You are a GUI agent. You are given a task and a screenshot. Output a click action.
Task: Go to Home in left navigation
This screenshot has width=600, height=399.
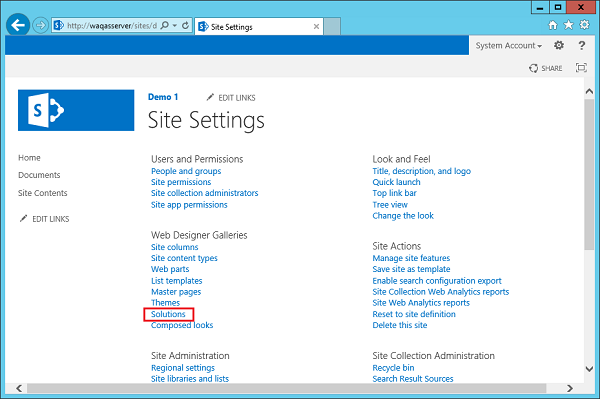tap(29, 158)
